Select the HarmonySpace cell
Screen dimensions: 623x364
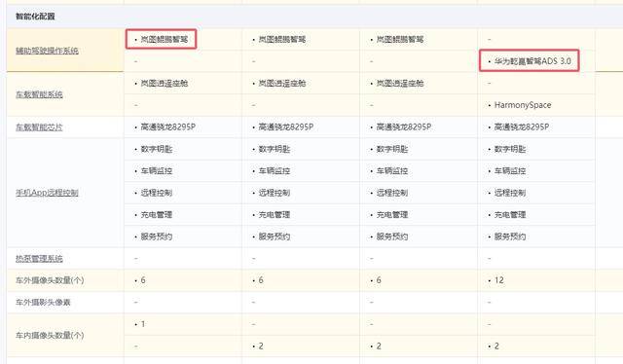pyautogui.click(x=523, y=105)
